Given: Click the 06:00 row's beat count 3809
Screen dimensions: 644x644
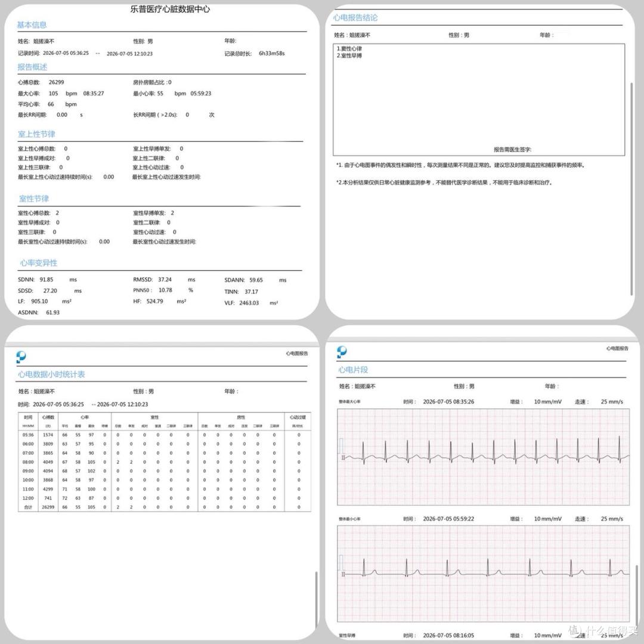Looking at the screenshot, I should (x=48, y=444).
